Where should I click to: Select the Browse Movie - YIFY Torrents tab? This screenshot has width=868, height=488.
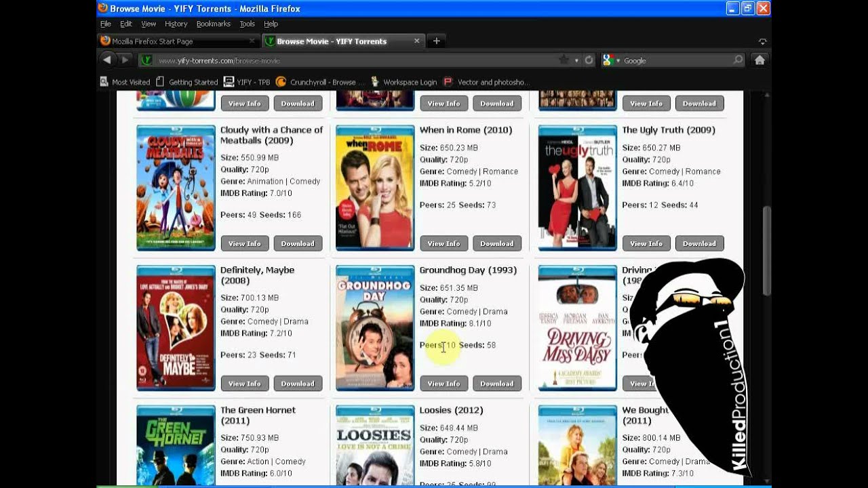(344, 41)
